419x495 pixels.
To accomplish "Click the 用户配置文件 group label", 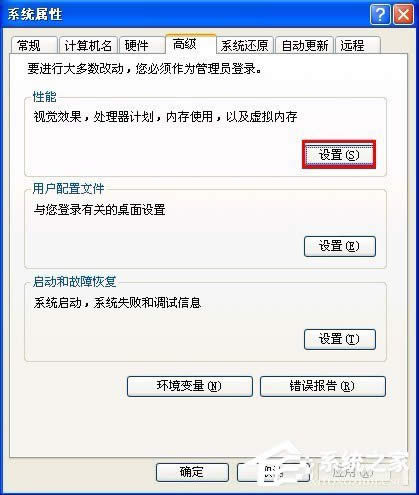I will (68, 189).
